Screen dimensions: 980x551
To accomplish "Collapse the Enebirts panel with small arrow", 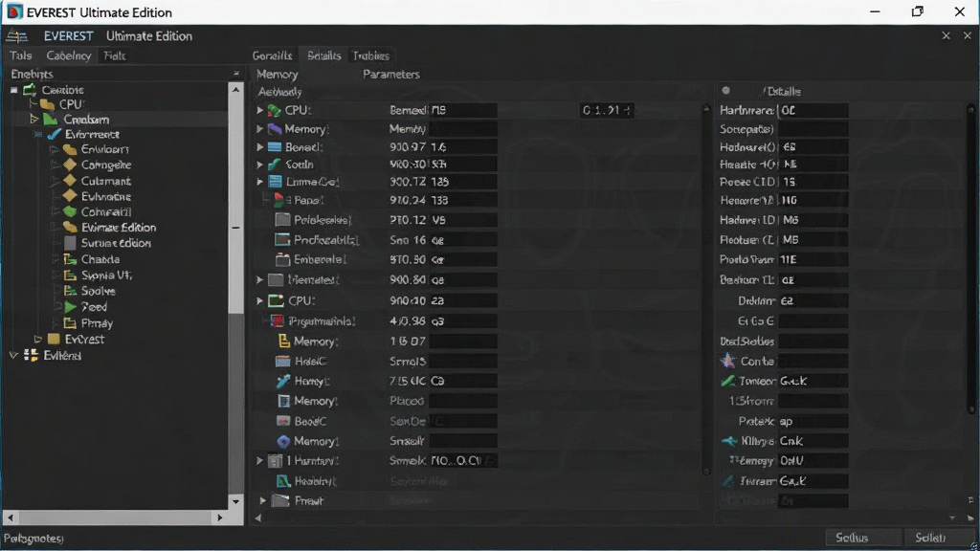I will click(235, 74).
